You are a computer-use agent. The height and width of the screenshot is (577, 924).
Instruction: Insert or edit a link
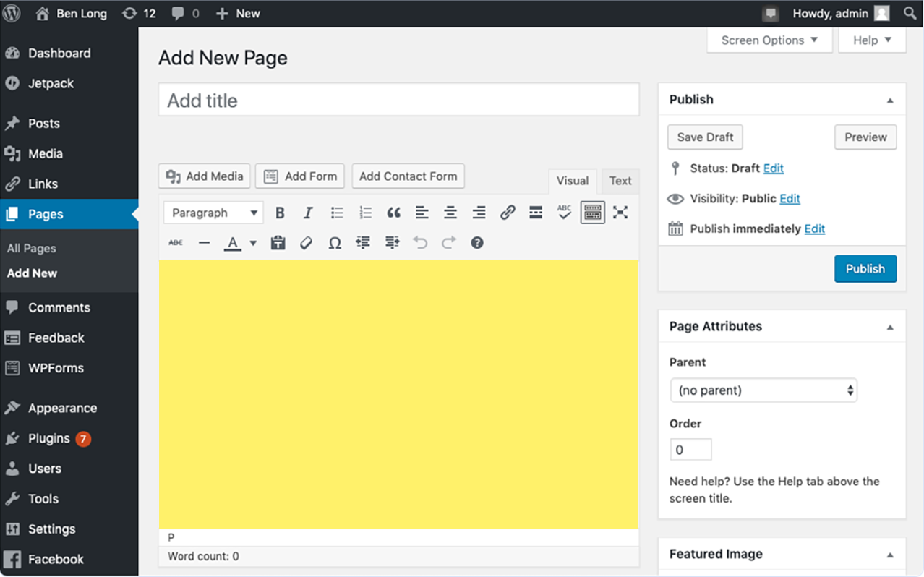click(x=508, y=213)
